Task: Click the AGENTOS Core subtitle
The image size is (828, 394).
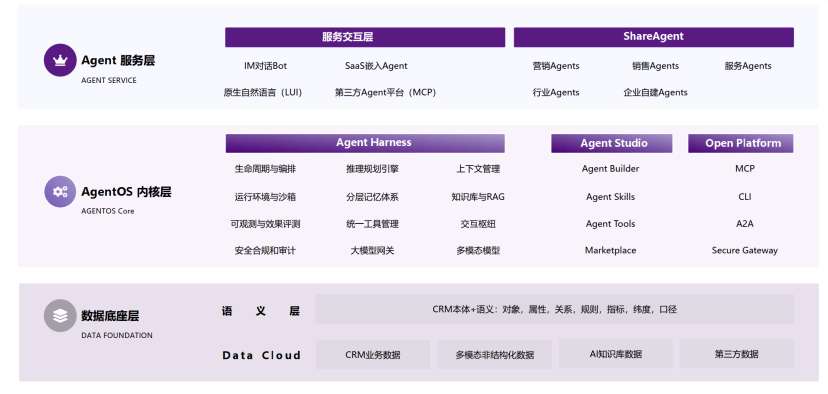Action: [x=108, y=211]
